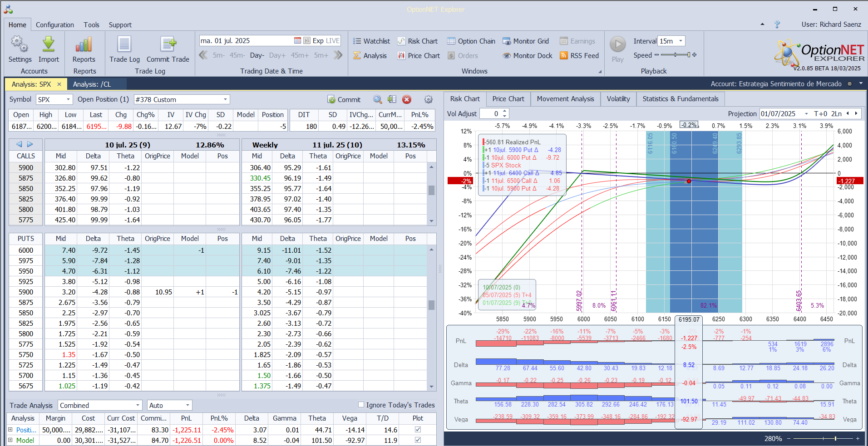Expand the Model analysis row
This screenshot has height=446, width=868.
click(x=10, y=440)
